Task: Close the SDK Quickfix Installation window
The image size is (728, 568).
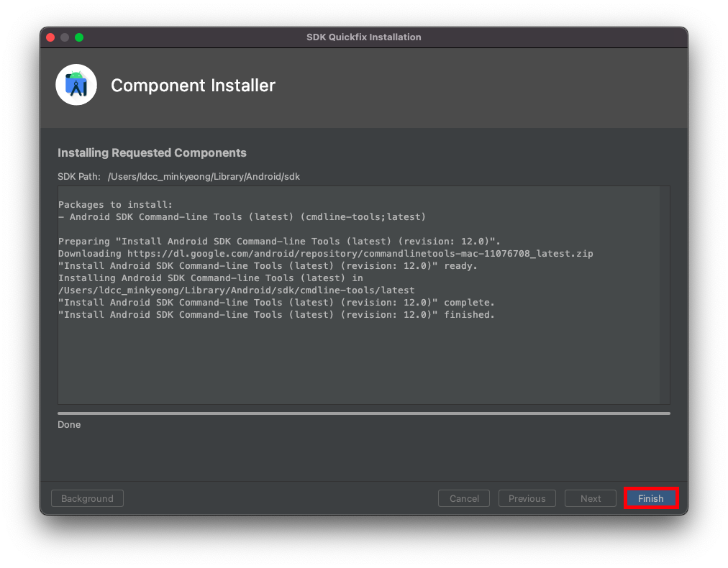Action: [50, 37]
